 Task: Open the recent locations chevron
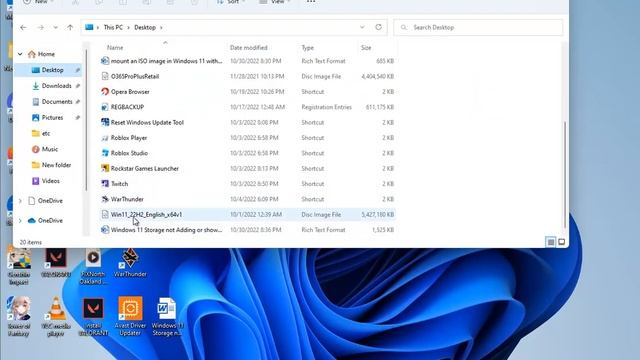tap(56, 27)
